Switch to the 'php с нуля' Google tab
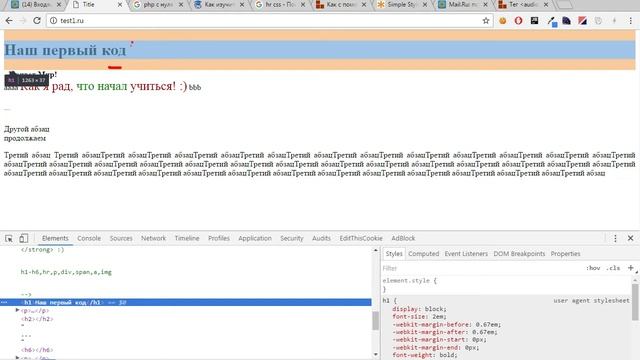Image resolution: width=640 pixels, height=360 pixels. pyautogui.click(x=158, y=5)
